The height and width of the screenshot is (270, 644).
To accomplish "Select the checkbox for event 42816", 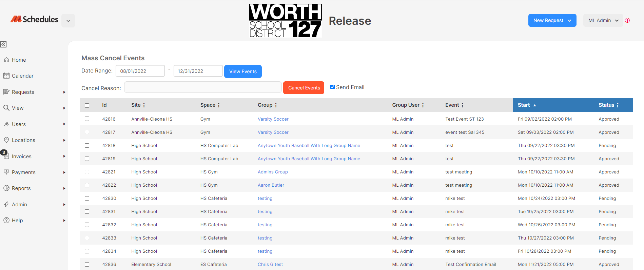I will click(87, 119).
